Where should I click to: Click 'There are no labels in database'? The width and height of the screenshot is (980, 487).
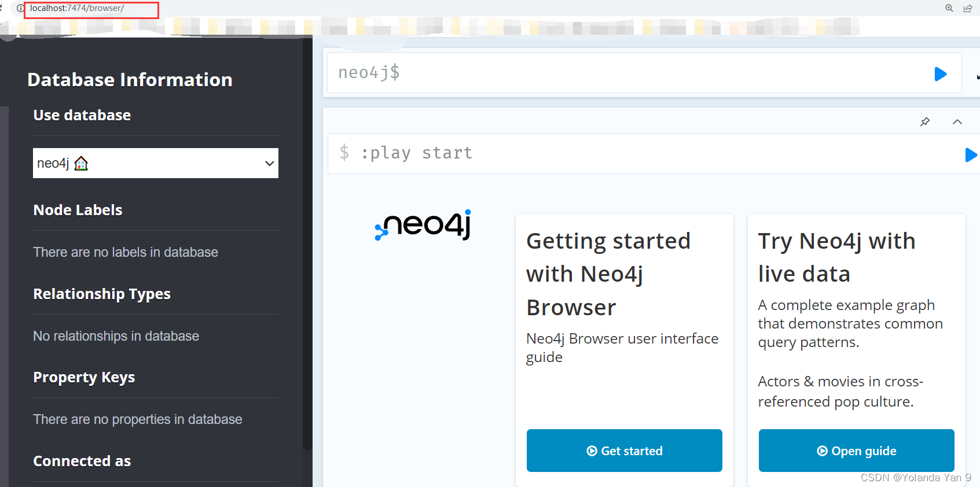click(x=126, y=252)
